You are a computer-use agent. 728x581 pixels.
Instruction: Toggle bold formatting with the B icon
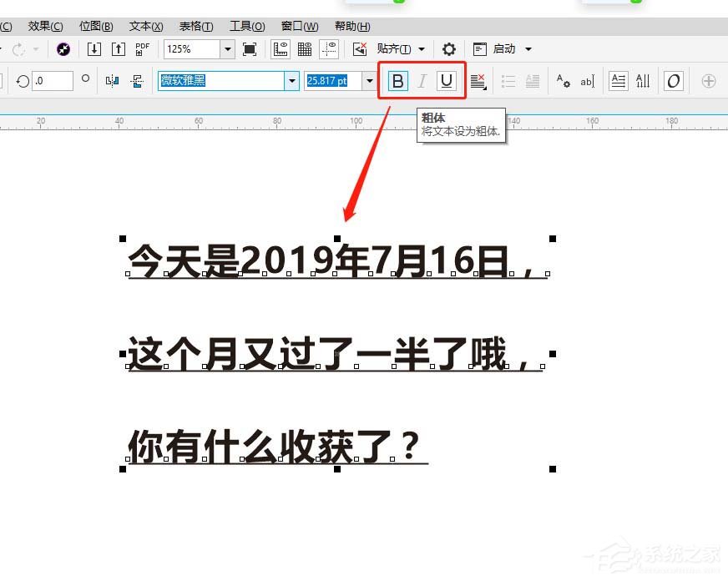[x=397, y=81]
